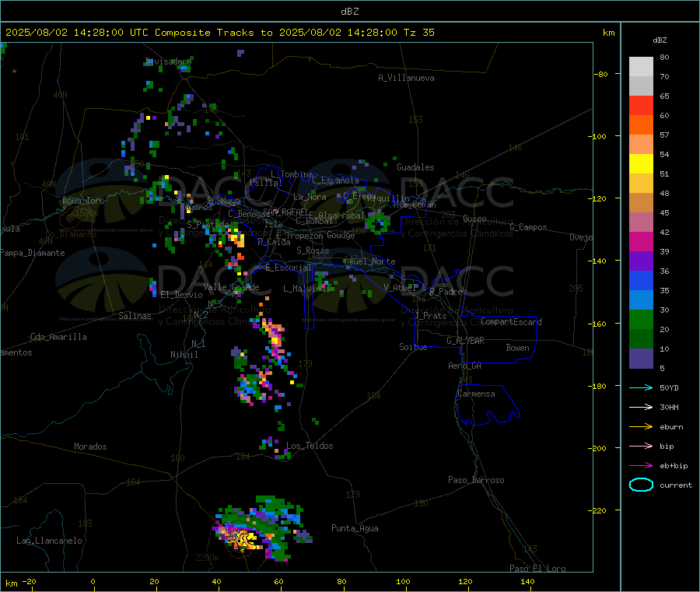
Task: Pick the gray 65-70 dBZ swatch
Action: tap(641, 86)
